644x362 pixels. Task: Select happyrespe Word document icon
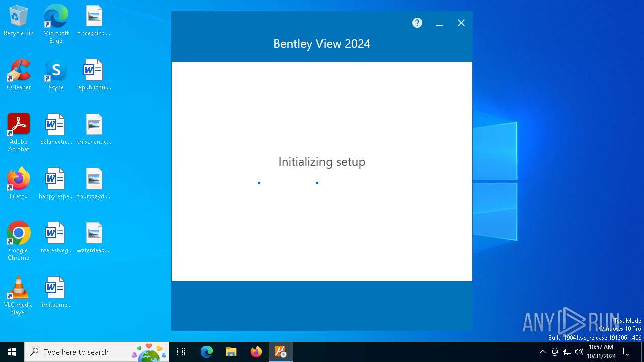point(56,184)
